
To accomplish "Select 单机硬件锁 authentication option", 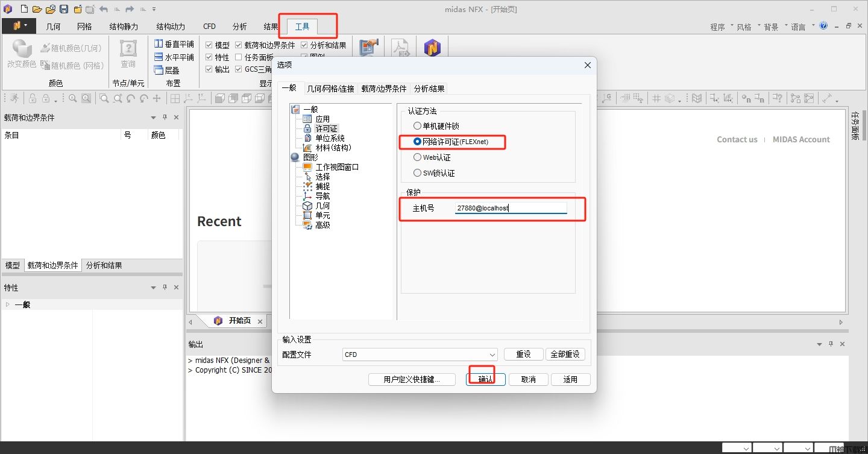I will 417,126.
